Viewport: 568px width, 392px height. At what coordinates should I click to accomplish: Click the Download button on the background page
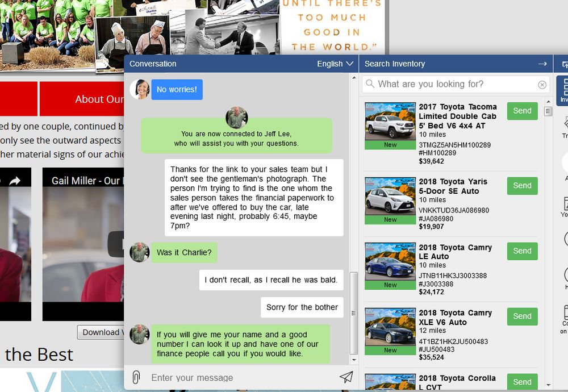pyautogui.click(x=101, y=332)
